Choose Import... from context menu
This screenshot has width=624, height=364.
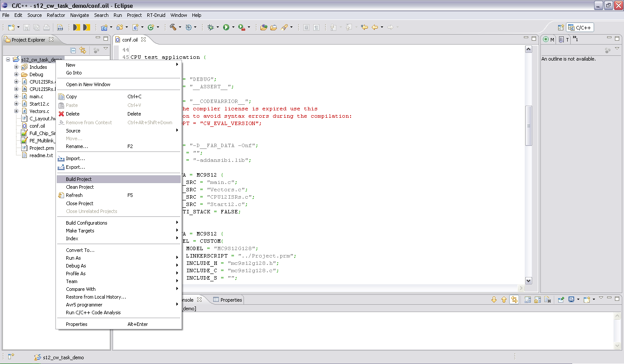pos(119,158)
